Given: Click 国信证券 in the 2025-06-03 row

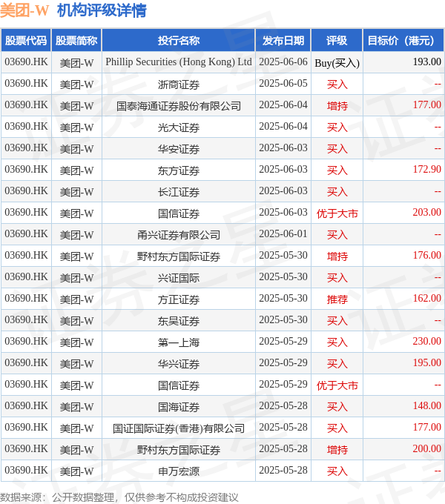Looking at the screenshot, I should [179, 213].
